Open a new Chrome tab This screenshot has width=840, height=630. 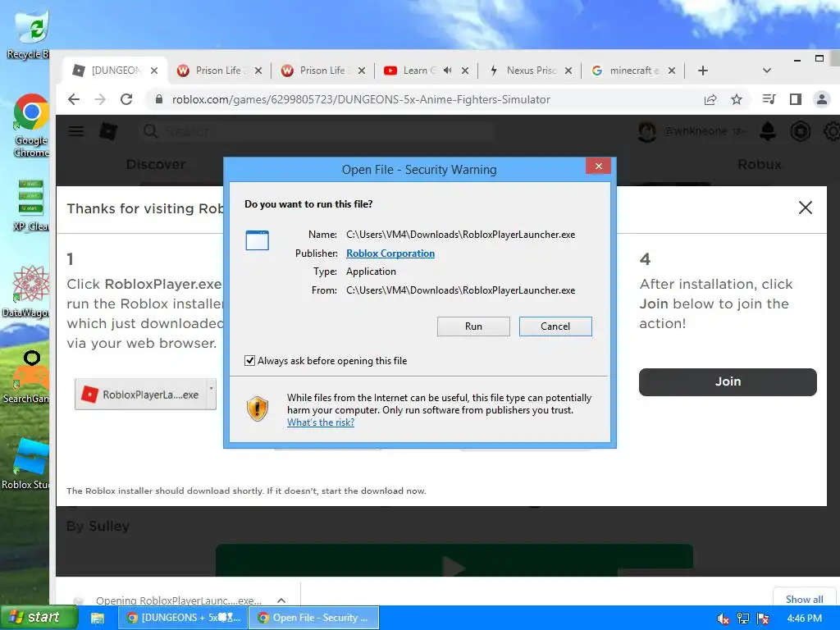click(703, 71)
